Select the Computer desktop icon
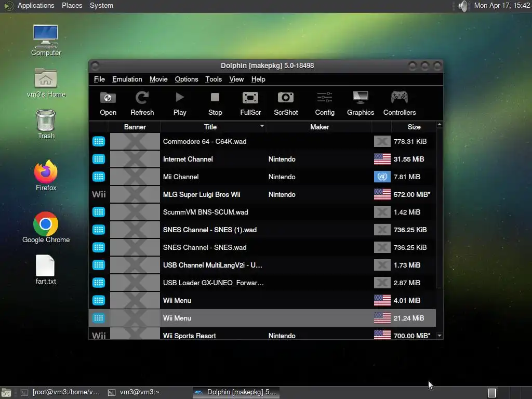The width and height of the screenshot is (532, 399). pos(46,41)
